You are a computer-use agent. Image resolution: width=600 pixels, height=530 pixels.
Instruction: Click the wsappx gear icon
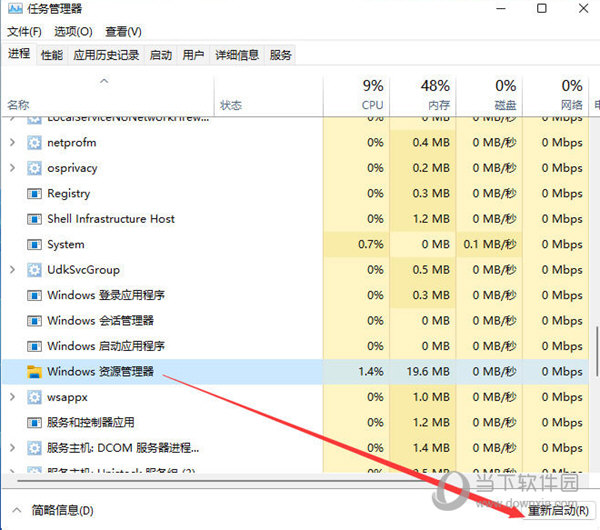click(34, 397)
